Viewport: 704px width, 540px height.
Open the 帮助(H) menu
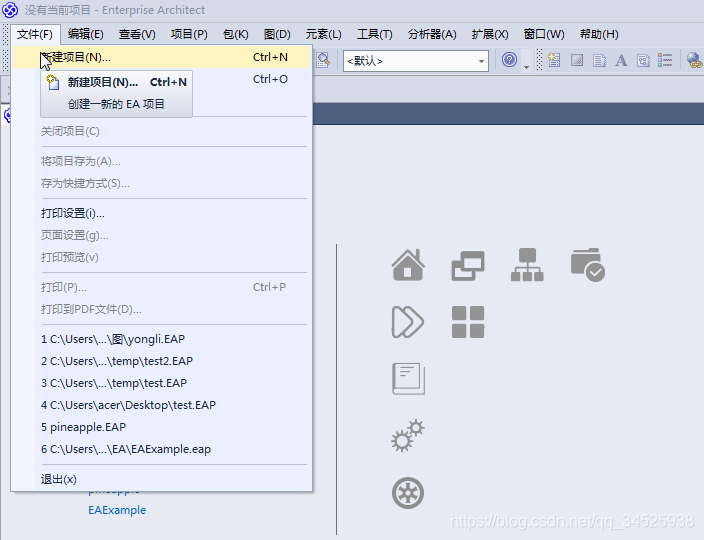click(599, 34)
